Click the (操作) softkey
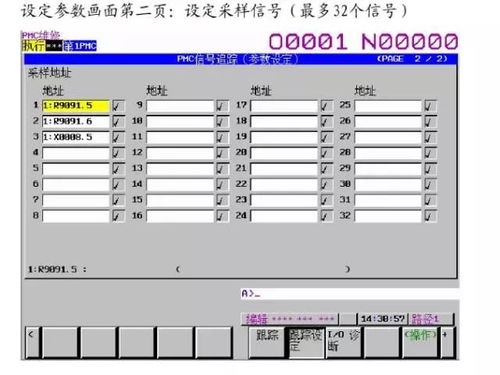This screenshot has width=500, height=375. pyautogui.click(x=420, y=342)
